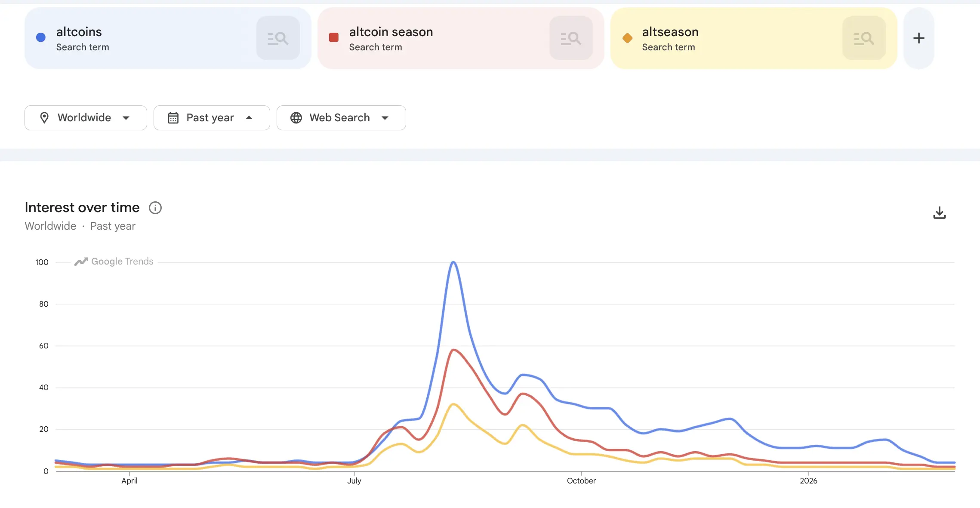
Task: Open the Worldwide region dropdown
Action: click(85, 117)
